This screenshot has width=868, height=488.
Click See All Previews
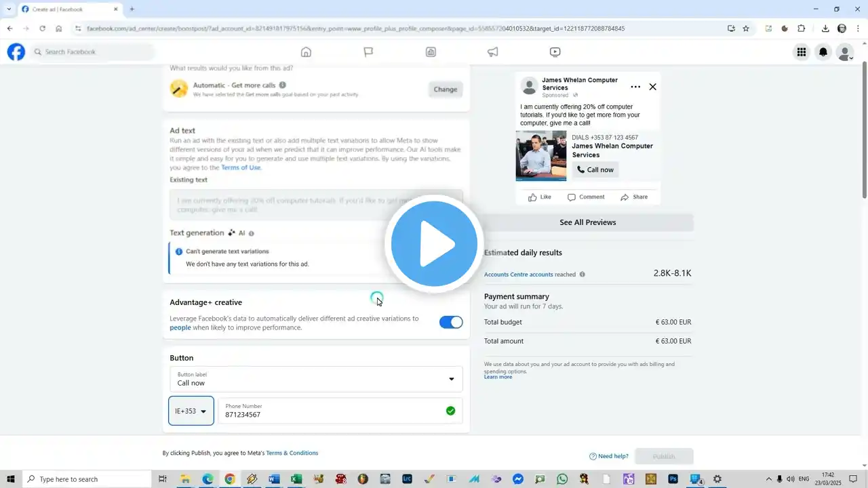(x=588, y=222)
